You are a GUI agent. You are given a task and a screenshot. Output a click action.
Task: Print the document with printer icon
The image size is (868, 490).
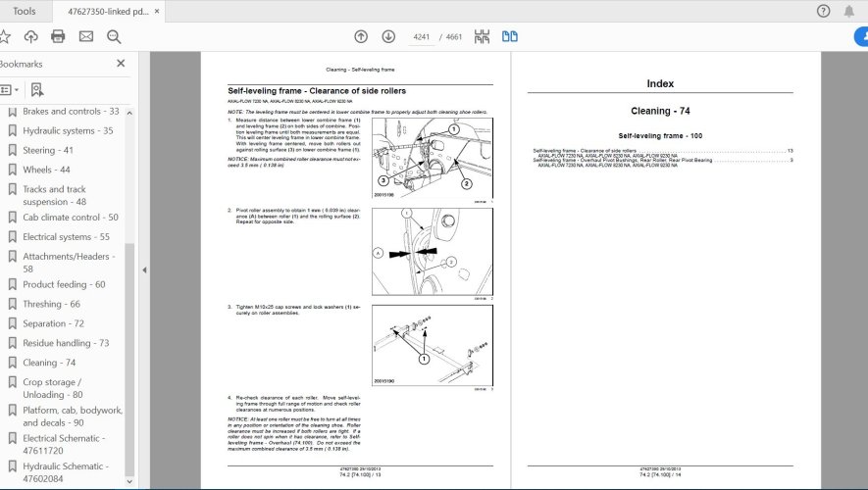tap(58, 37)
